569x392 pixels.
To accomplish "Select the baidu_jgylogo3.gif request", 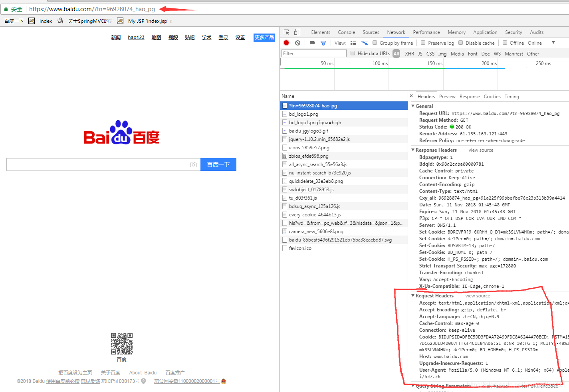I will [344, 131].
